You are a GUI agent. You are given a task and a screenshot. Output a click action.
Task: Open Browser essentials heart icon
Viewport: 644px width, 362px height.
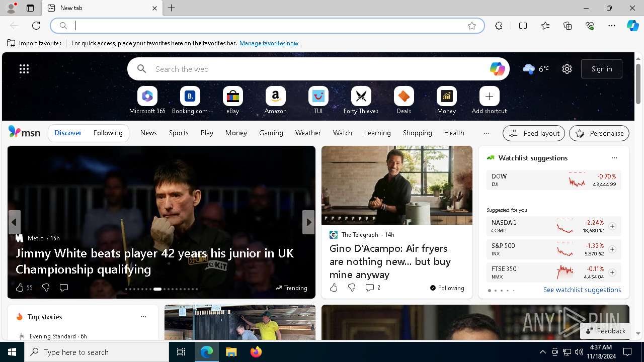pyautogui.click(x=590, y=26)
